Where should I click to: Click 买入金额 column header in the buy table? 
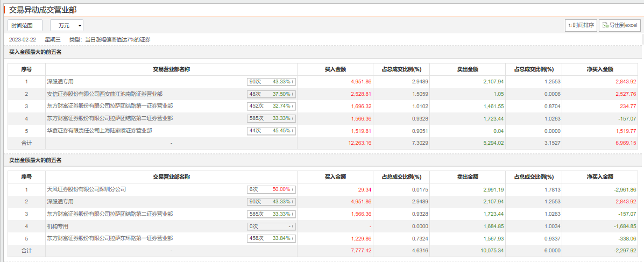tap(335, 69)
